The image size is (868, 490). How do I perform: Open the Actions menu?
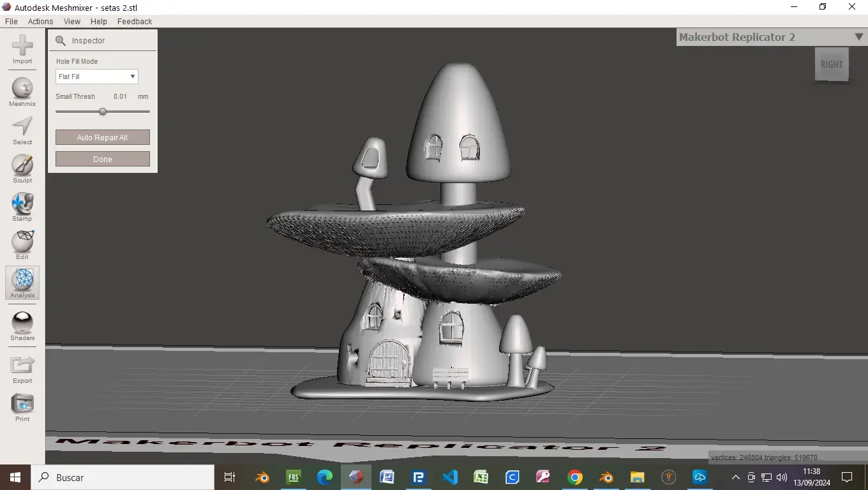40,21
